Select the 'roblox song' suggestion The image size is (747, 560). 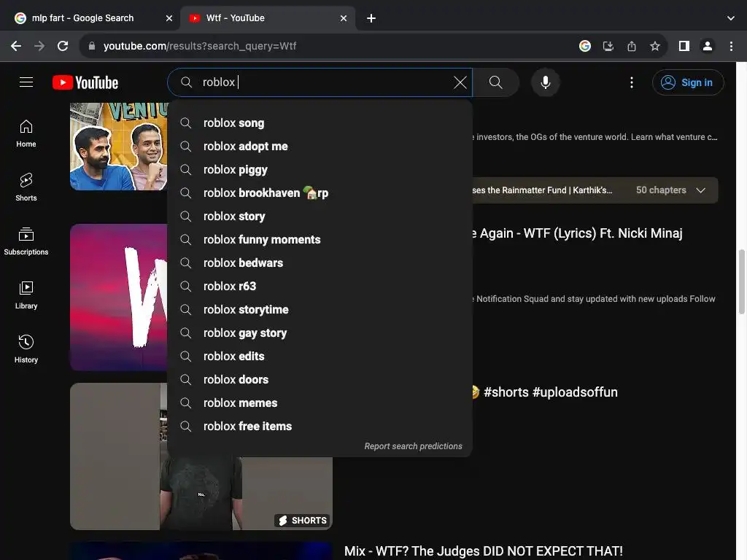[x=320, y=122]
